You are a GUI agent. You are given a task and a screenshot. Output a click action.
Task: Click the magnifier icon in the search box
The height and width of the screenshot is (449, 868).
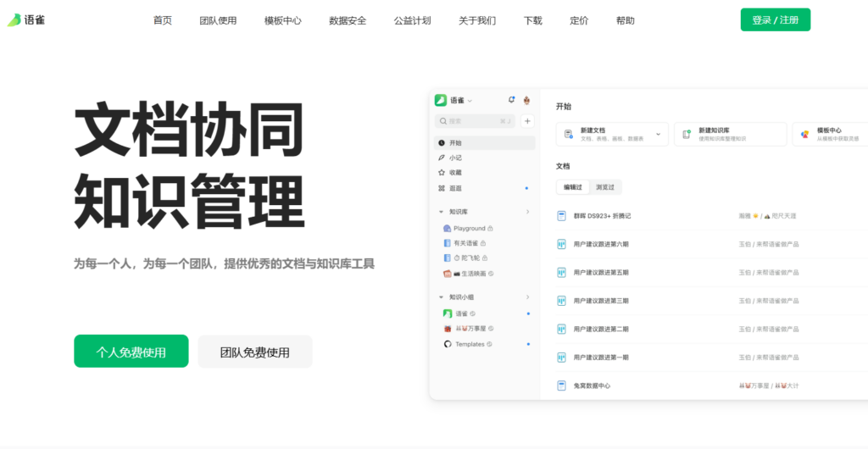tap(443, 121)
